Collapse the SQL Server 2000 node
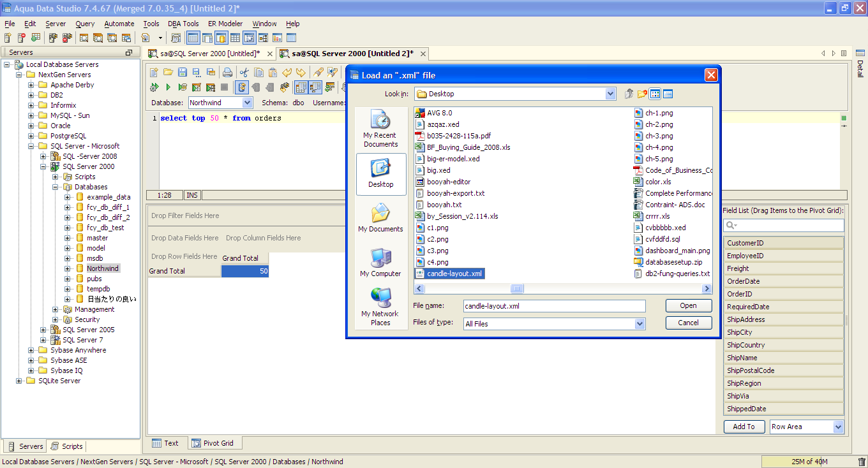The width and height of the screenshot is (868, 468). (x=43, y=166)
